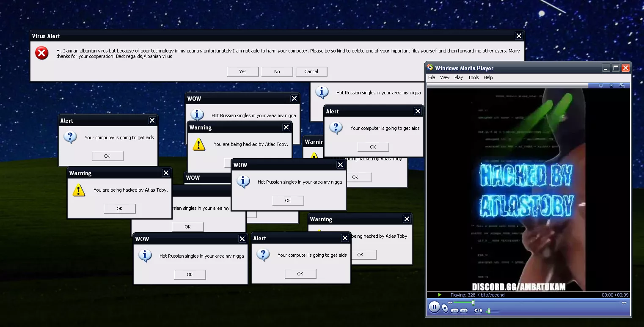This screenshot has width=644, height=327.
Task: Click OK in the leftmost Warning dialog
Action: pyautogui.click(x=120, y=209)
